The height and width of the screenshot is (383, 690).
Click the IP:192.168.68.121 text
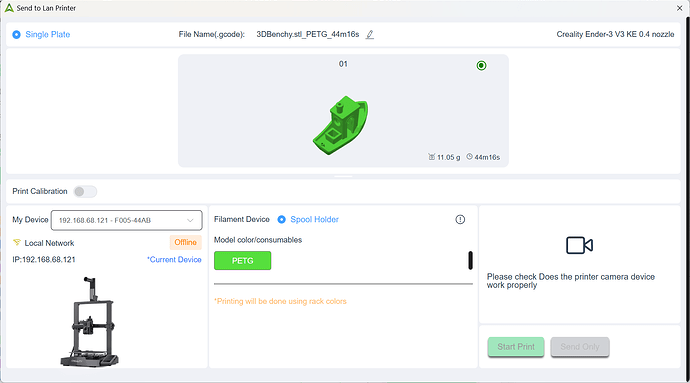(44, 260)
